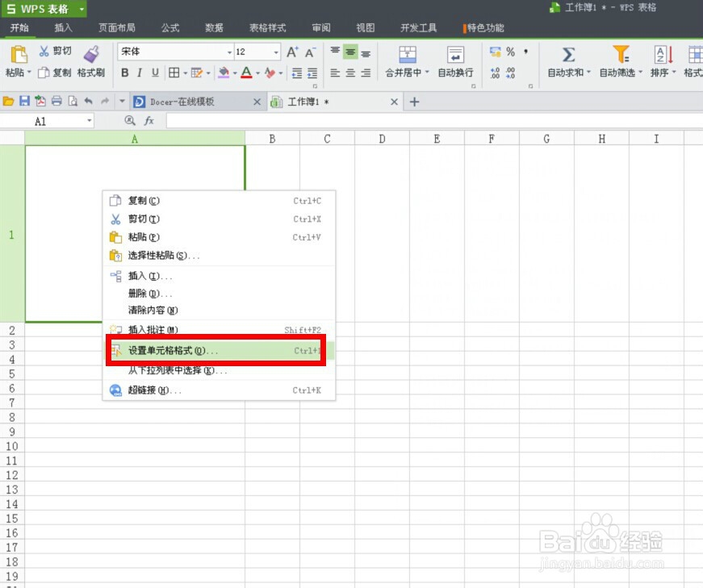Click the decrease decimal places icon

coord(511,73)
